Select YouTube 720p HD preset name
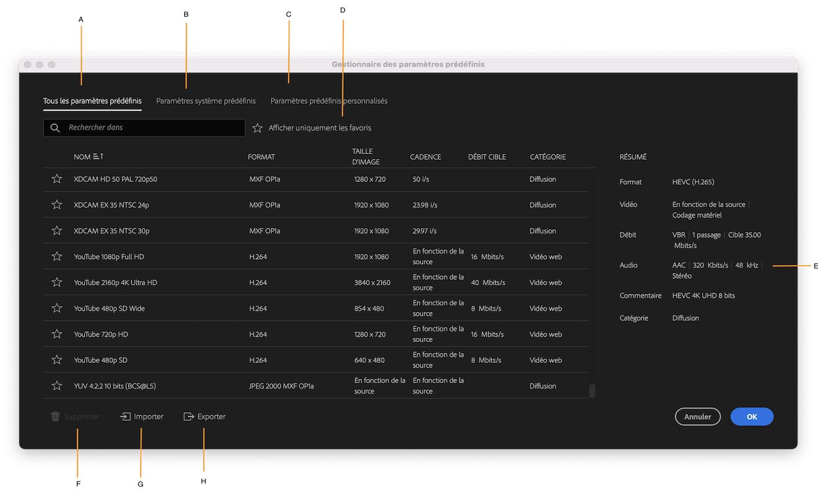The image size is (818, 504). (x=101, y=334)
